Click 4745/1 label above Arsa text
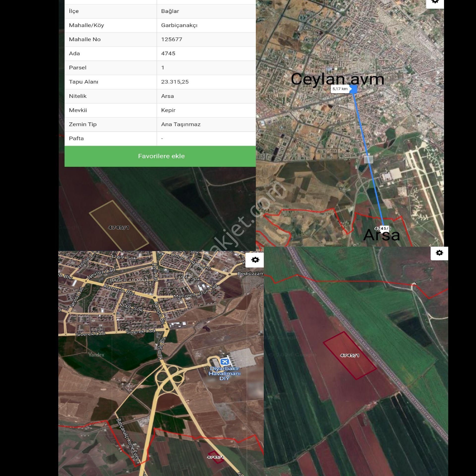The height and width of the screenshot is (476, 476). tap(383, 229)
